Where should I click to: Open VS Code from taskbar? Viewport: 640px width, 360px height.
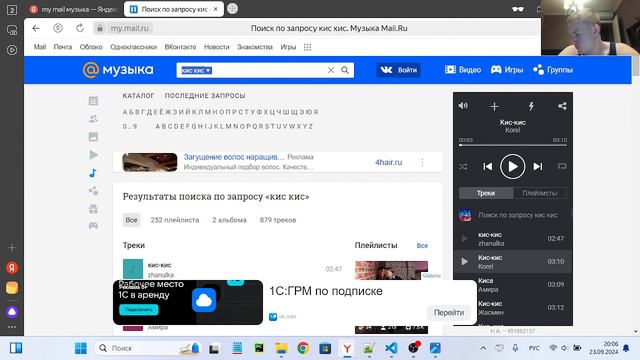(x=391, y=348)
